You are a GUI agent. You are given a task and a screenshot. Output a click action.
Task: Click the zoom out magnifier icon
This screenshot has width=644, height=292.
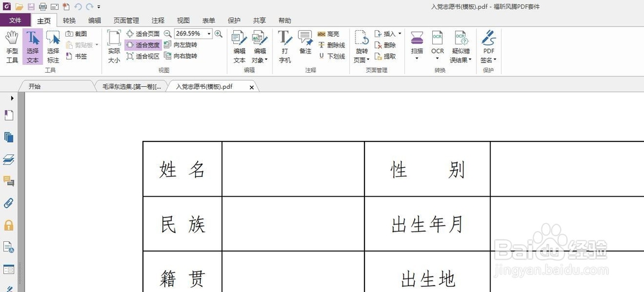(x=167, y=33)
